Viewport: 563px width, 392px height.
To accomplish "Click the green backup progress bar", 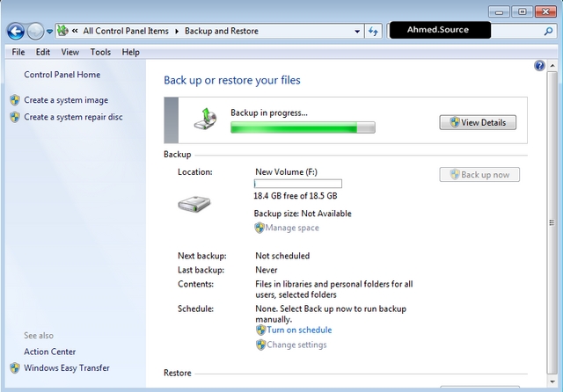I will (x=303, y=127).
